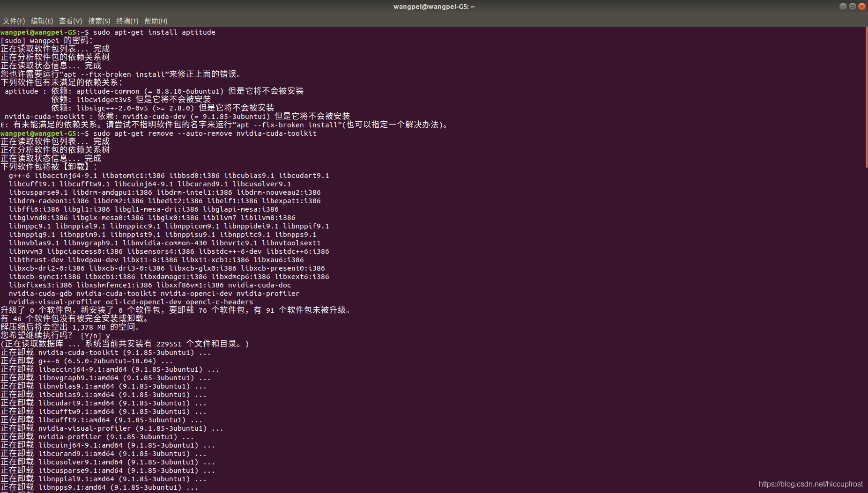Click the text 'aptitude-common (= 0.8.10-6ubuntu1)'
This screenshot has width=868, height=493.
tap(150, 91)
